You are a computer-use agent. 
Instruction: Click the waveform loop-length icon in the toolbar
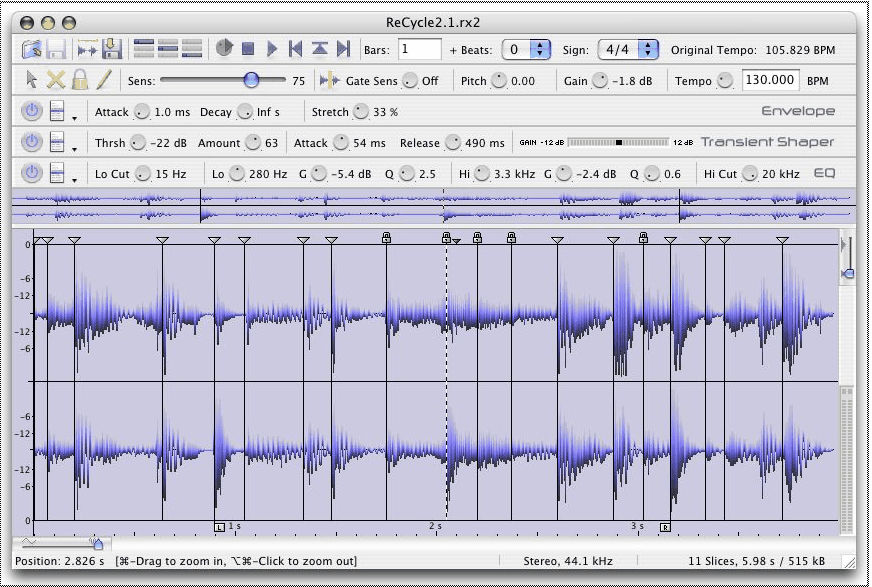click(x=87, y=49)
